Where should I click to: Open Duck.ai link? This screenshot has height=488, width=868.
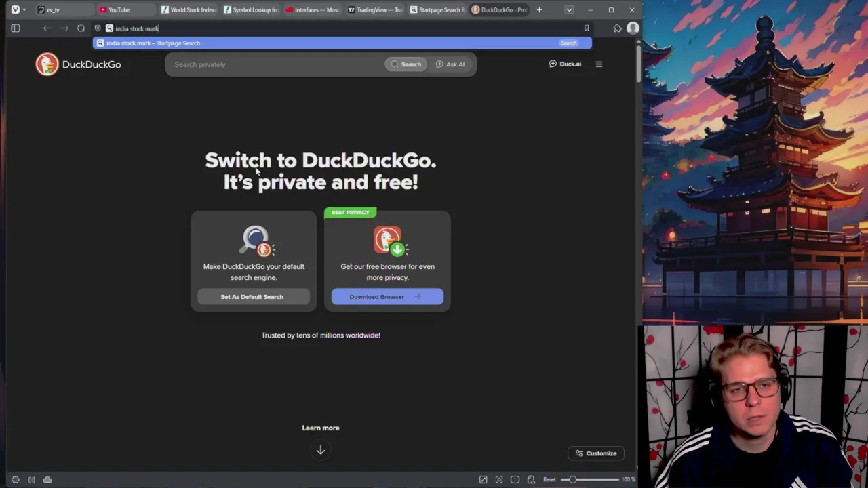click(565, 64)
